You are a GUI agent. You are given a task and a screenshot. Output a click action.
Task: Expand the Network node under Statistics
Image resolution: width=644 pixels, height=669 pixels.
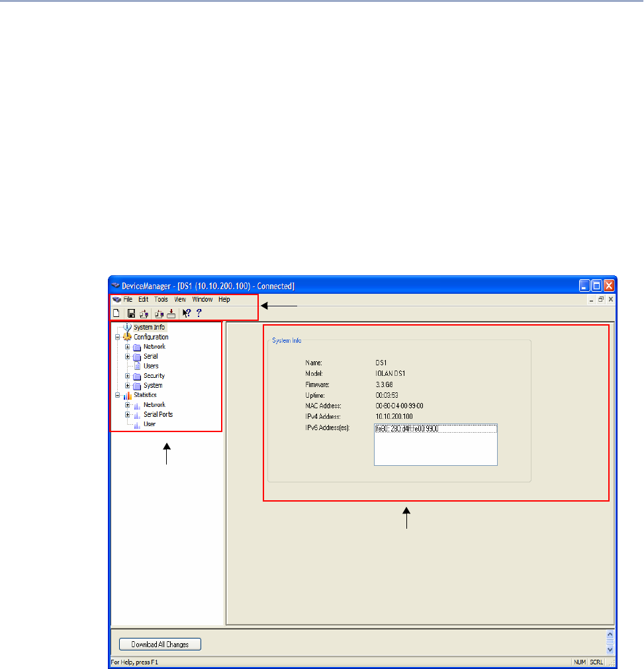(x=127, y=405)
